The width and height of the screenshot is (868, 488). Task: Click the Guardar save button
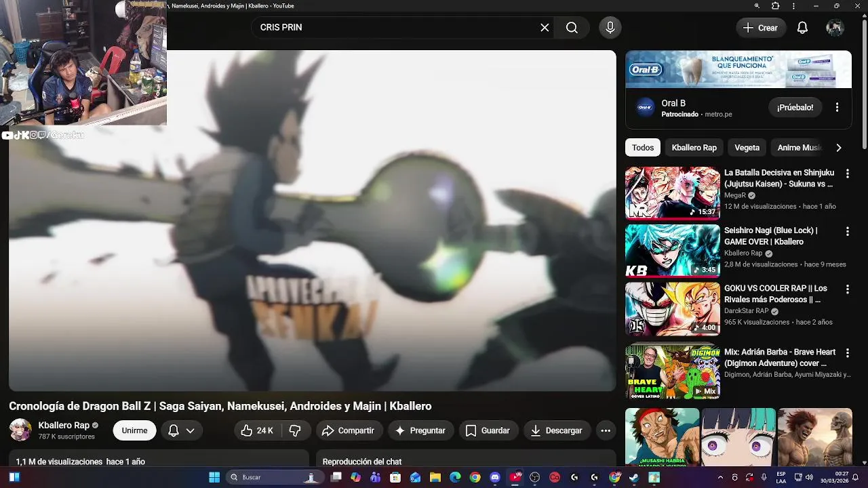click(488, 430)
